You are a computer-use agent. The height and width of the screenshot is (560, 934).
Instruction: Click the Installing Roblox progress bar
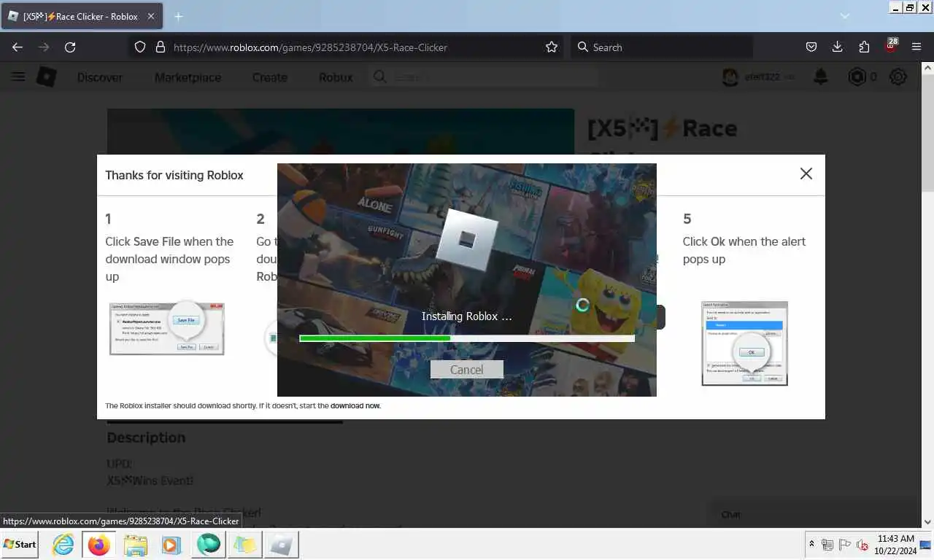point(467,338)
